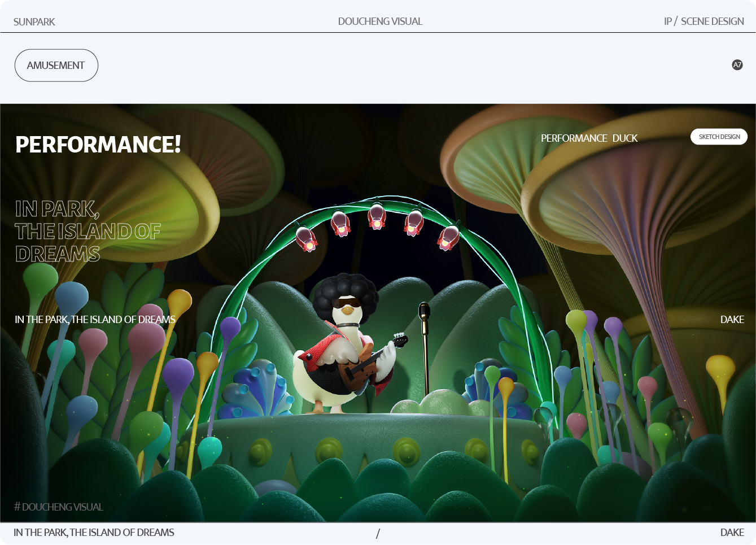Click the PERFORMANCE! heading
This screenshot has width=756, height=545.
point(98,145)
